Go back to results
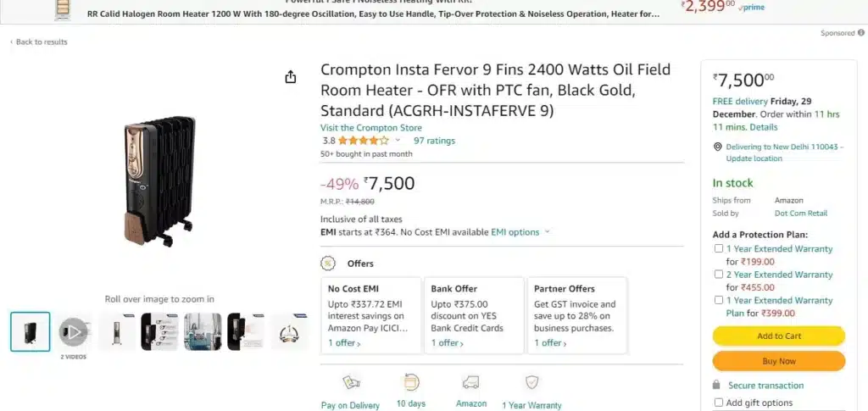The width and height of the screenshot is (868, 411). [39, 42]
